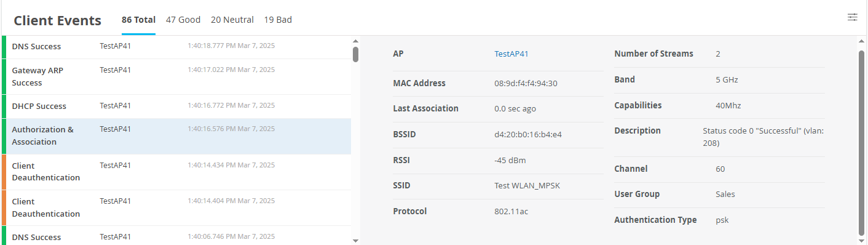Select the Client Deauthentication event at 1:40:14.434
This screenshot has height=245, width=868.
(176, 172)
